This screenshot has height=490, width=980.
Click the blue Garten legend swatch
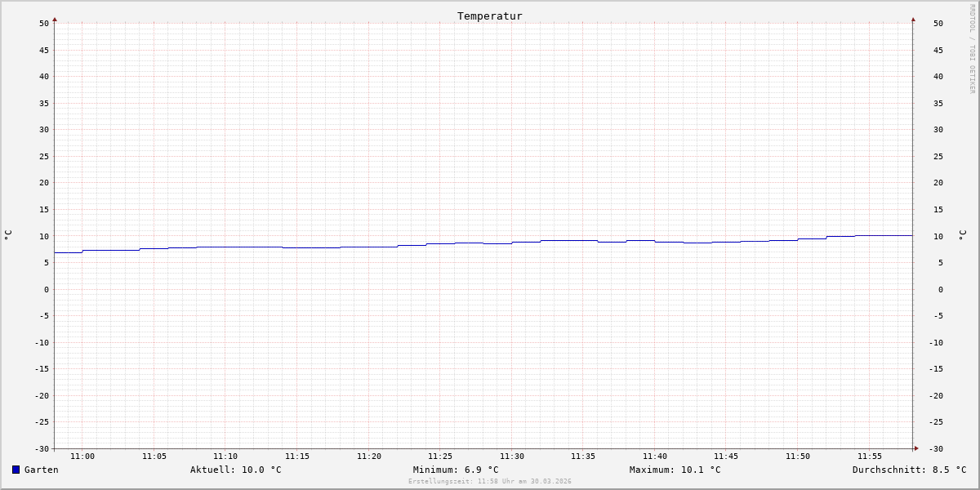click(16, 470)
